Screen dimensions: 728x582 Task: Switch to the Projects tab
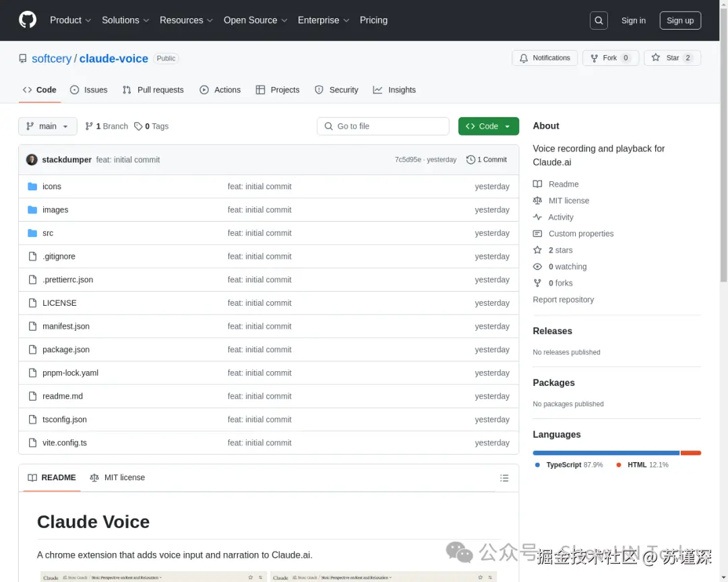278,90
